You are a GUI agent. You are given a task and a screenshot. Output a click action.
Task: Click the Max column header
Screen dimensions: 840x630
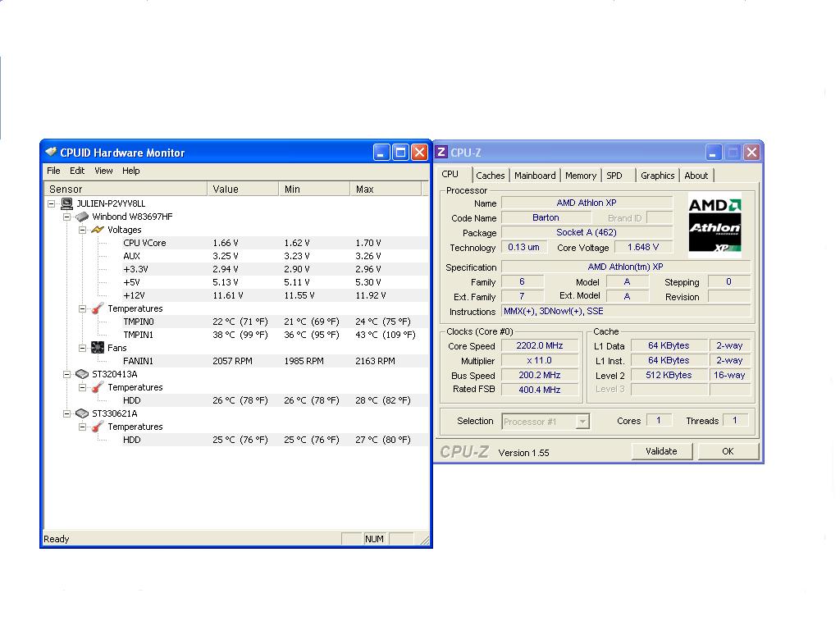coord(386,189)
